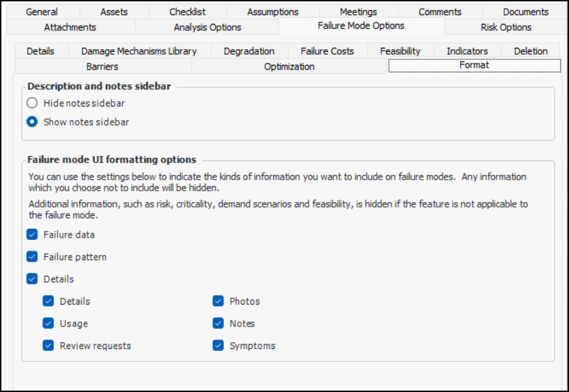
Task: Toggle the Review requests checkbox
Action: (x=48, y=346)
